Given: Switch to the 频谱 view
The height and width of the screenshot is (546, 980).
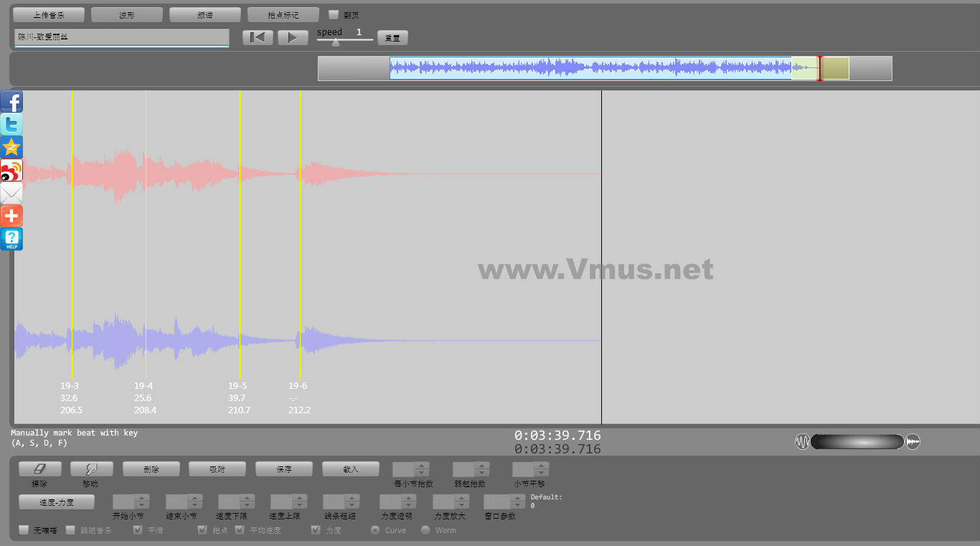Looking at the screenshot, I should (x=205, y=15).
